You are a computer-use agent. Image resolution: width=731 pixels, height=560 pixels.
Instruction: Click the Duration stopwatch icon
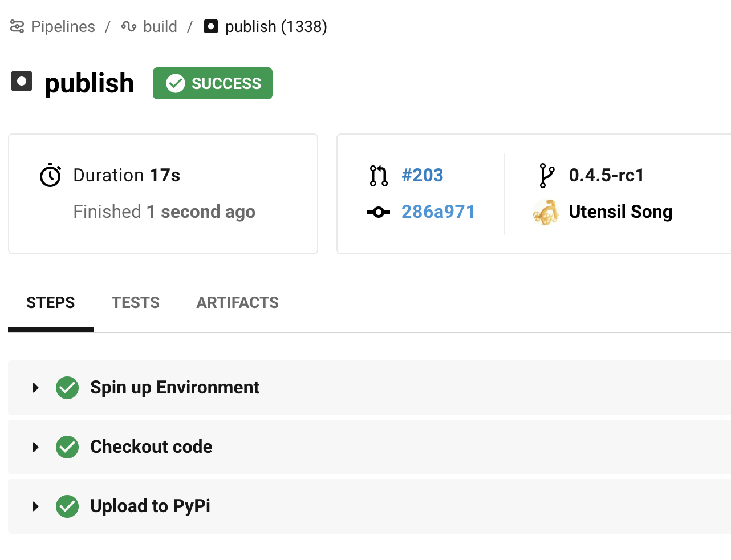coord(50,175)
